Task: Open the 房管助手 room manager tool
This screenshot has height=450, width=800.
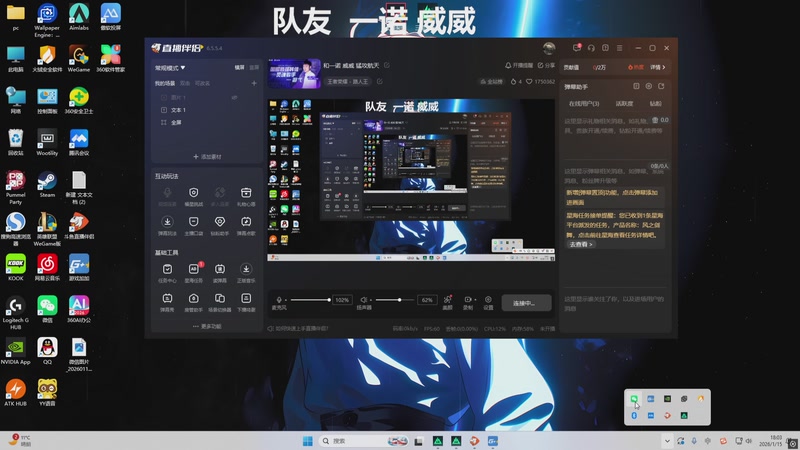Action: (x=193, y=302)
